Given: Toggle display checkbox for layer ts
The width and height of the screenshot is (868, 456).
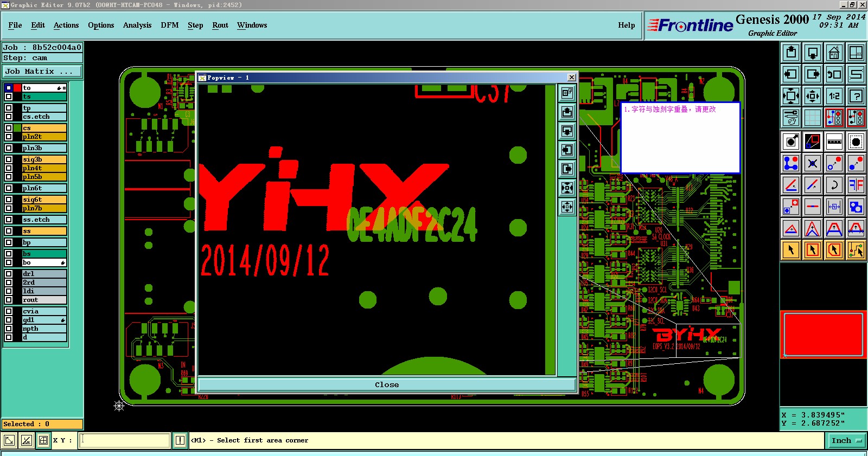Looking at the screenshot, I should tap(9, 97).
